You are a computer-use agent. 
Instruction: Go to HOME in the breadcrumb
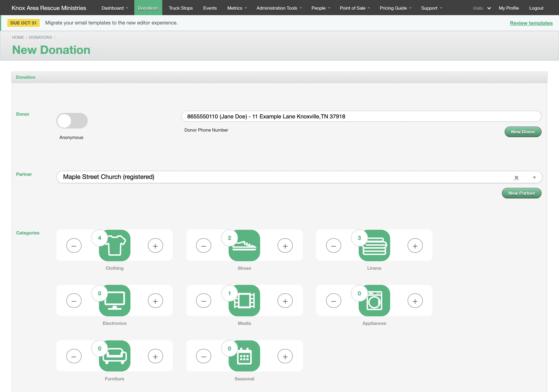click(18, 37)
